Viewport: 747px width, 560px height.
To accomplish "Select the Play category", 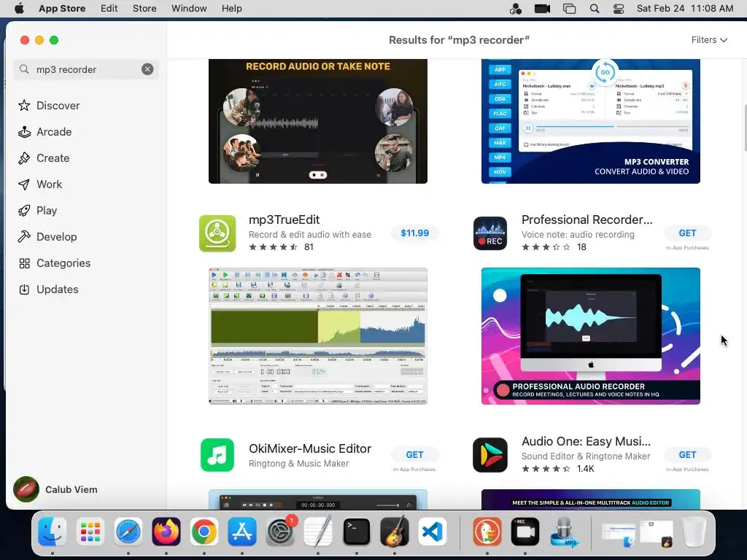I will tap(37, 210).
